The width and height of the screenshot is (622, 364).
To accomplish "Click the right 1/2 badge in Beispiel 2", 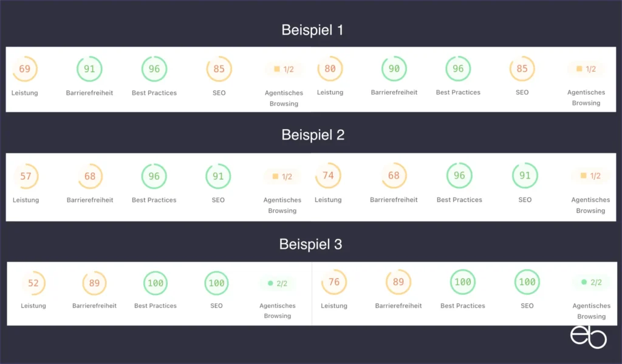I will tap(590, 176).
